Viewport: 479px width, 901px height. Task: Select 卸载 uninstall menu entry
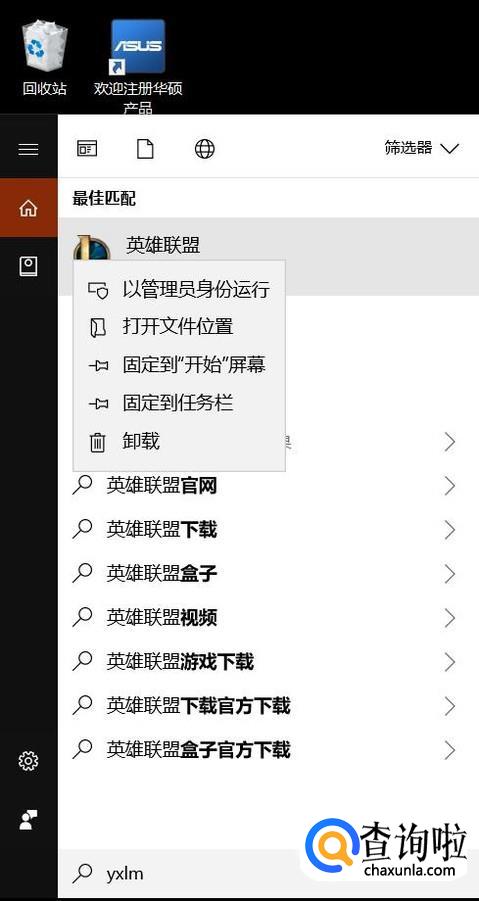(x=179, y=442)
